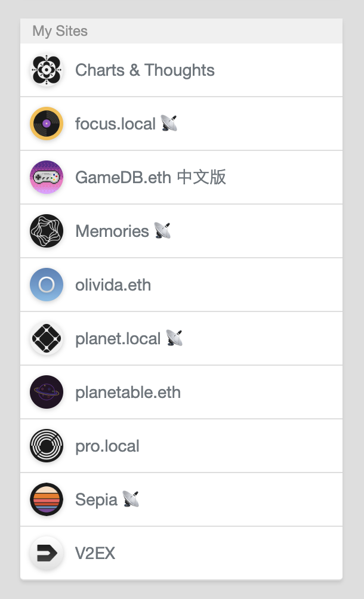The height and width of the screenshot is (599, 364).
Task: Choose the pro.local site label
Action: point(107,446)
